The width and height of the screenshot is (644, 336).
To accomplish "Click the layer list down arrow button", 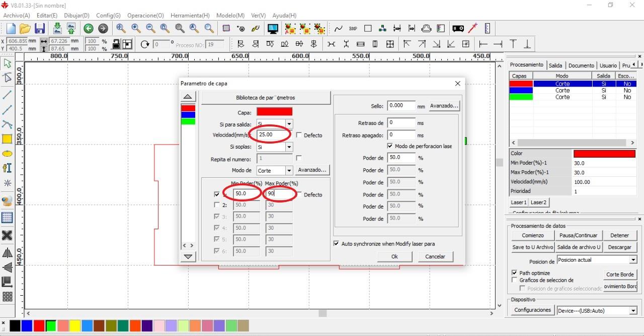I will pos(188,256).
